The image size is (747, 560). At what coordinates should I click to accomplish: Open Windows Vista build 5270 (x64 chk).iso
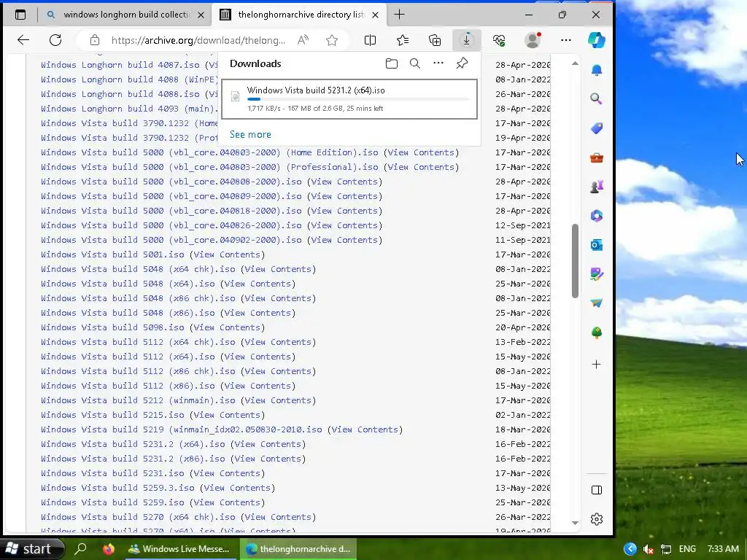pos(138,517)
